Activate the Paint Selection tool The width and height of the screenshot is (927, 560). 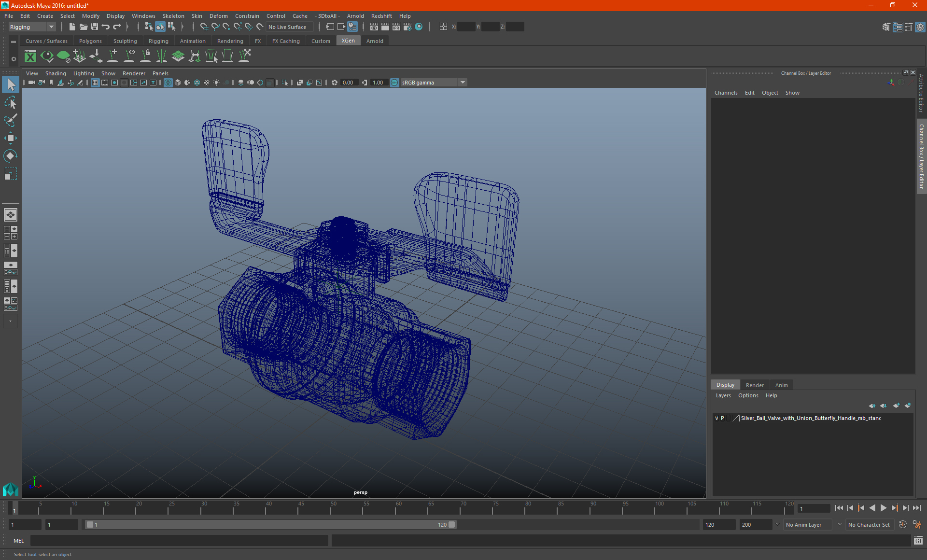coord(10,120)
